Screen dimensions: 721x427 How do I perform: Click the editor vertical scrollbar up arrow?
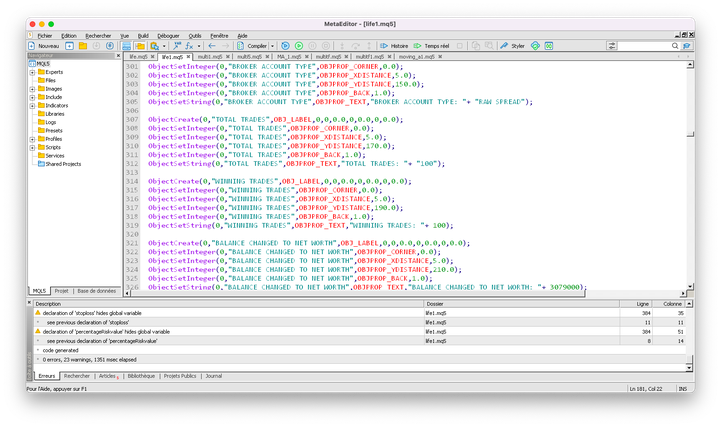point(690,65)
